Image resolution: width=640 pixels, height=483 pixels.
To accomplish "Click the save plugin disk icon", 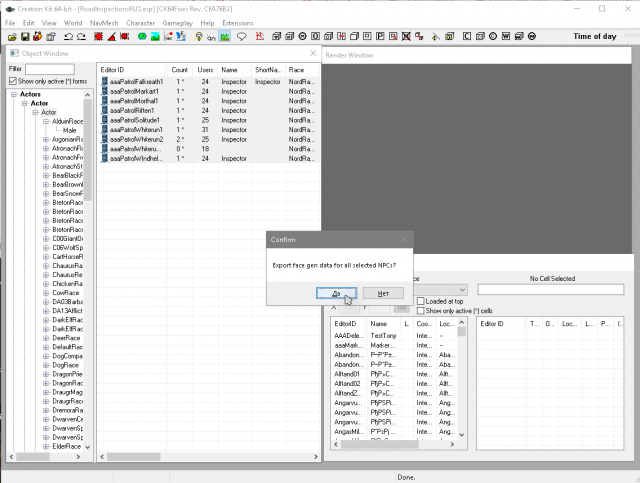I will (26, 37).
